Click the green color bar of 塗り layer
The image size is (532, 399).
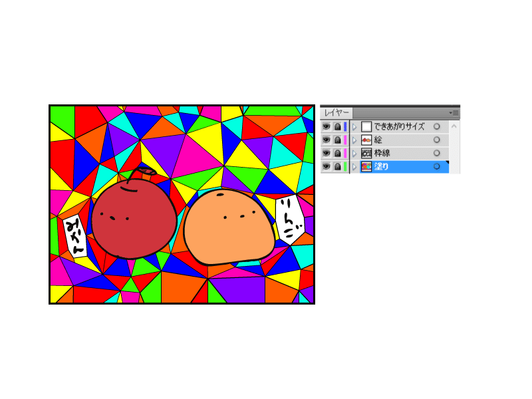pyautogui.click(x=345, y=166)
